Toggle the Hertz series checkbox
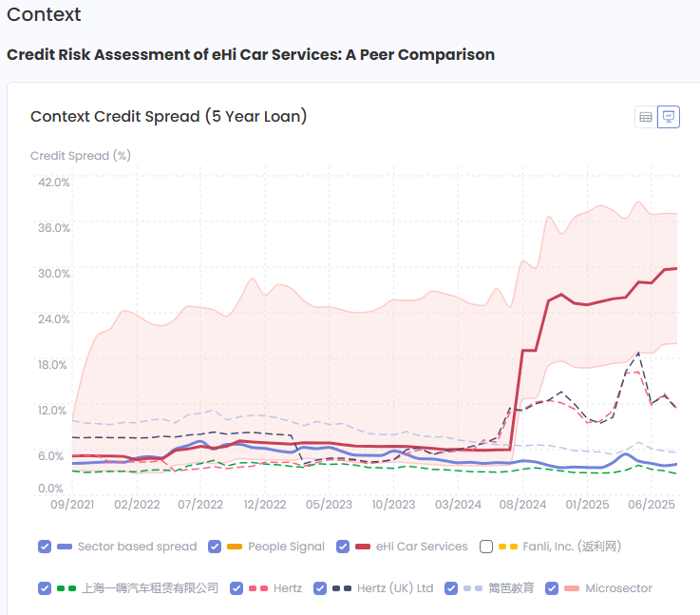The width and height of the screenshot is (700, 615). click(x=238, y=588)
